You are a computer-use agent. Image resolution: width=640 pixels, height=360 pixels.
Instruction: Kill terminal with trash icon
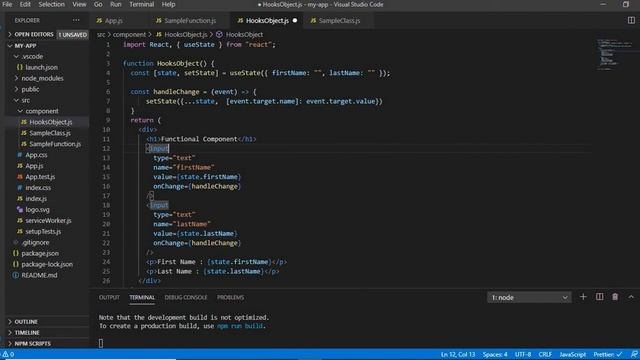615,297
